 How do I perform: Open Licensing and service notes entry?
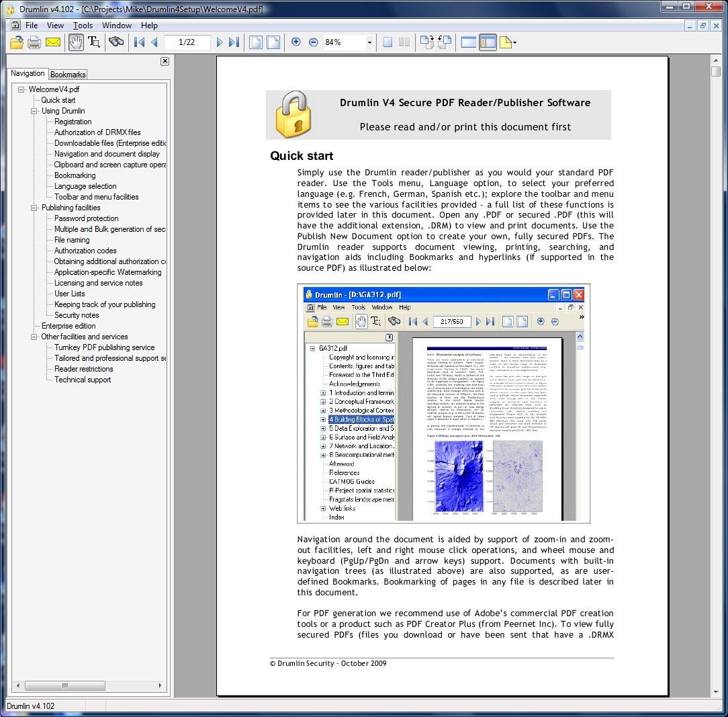pyautogui.click(x=98, y=282)
